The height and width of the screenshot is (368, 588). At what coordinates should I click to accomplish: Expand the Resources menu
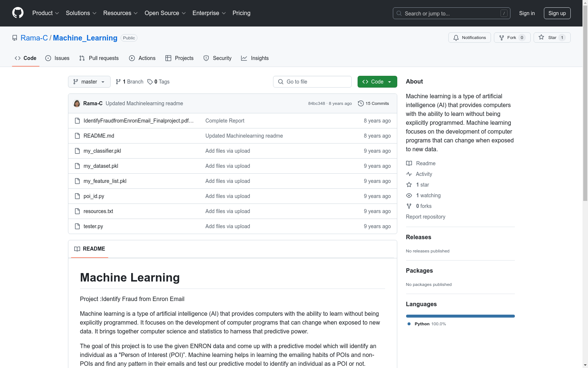click(x=121, y=13)
